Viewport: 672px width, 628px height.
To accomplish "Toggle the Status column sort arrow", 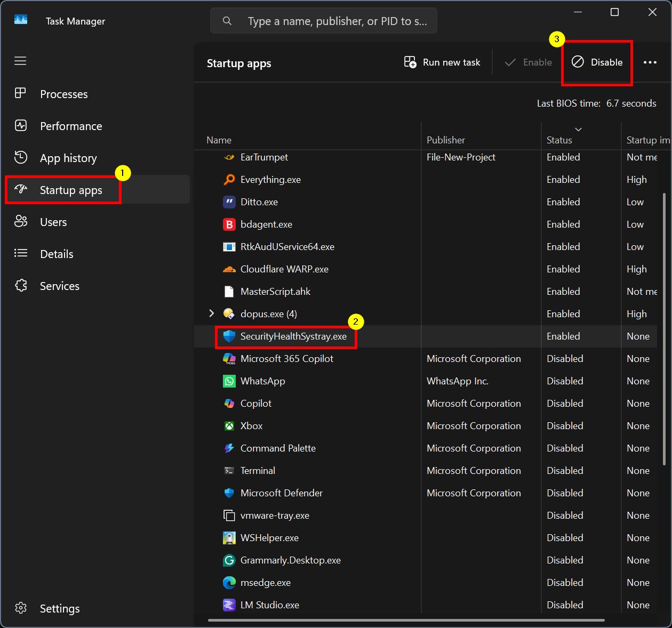I will (578, 130).
